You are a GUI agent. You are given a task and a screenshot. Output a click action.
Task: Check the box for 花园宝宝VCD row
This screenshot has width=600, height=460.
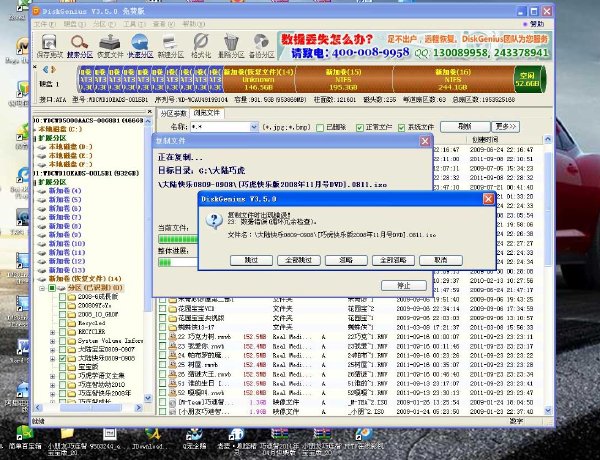pos(163,309)
